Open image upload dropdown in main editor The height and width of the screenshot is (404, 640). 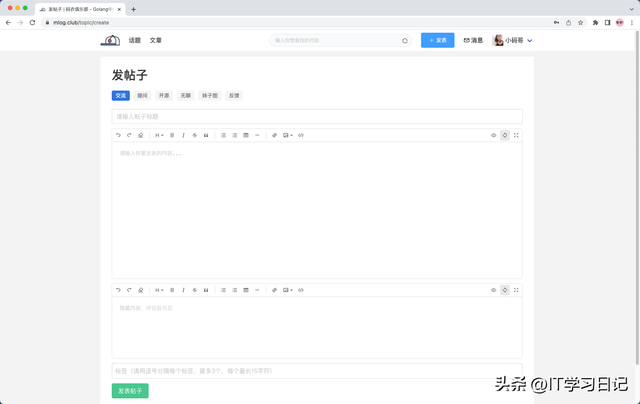(x=287, y=135)
